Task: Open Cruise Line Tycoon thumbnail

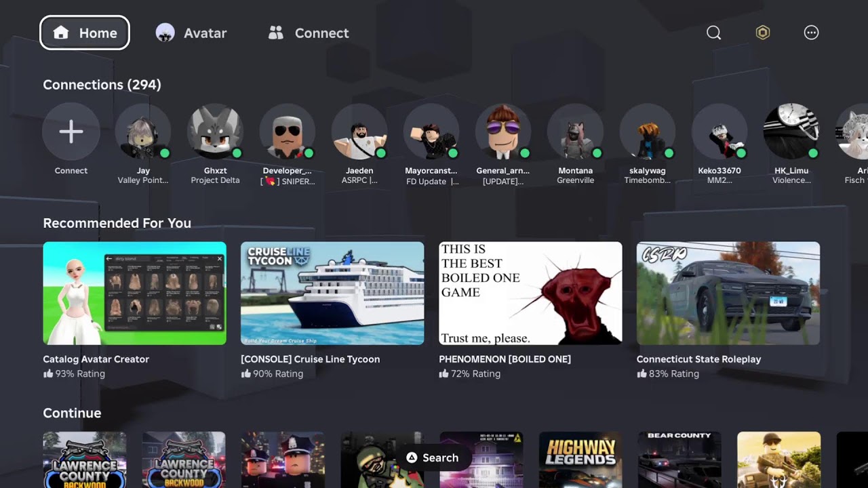Action: [332, 293]
